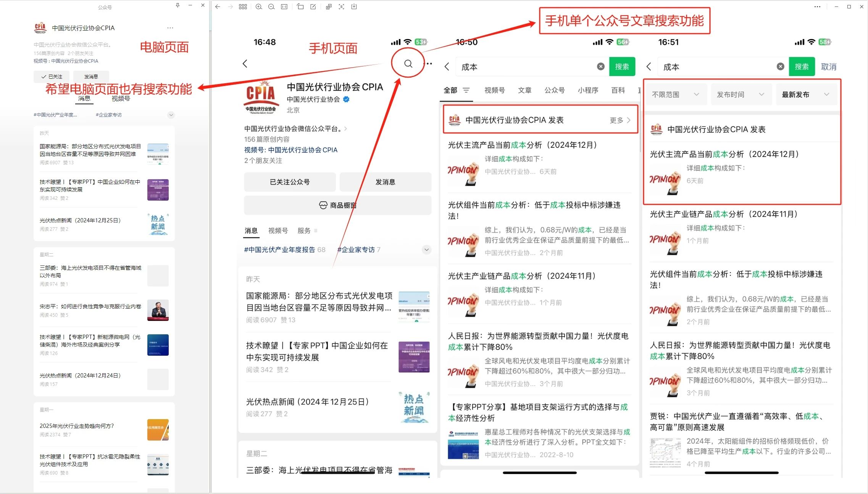868x494 pixels.
Task: Open the 最新发布 sort dropdown
Action: click(806, 94)
